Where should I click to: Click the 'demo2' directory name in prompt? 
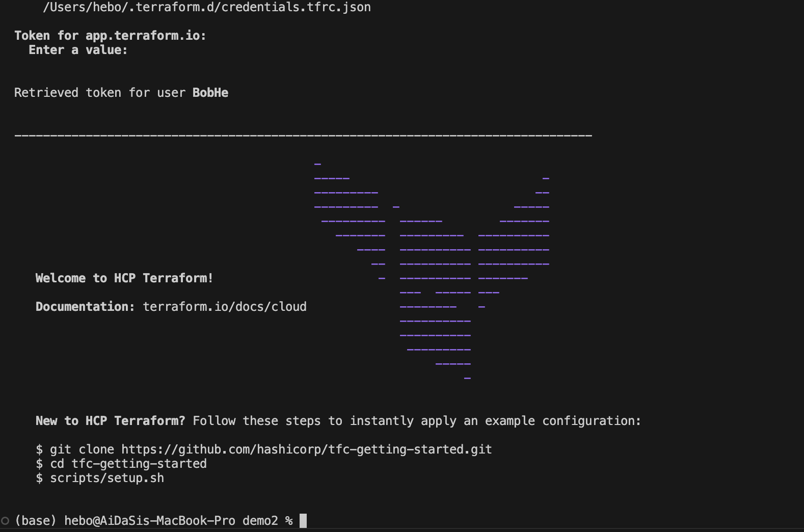[260, 521]
